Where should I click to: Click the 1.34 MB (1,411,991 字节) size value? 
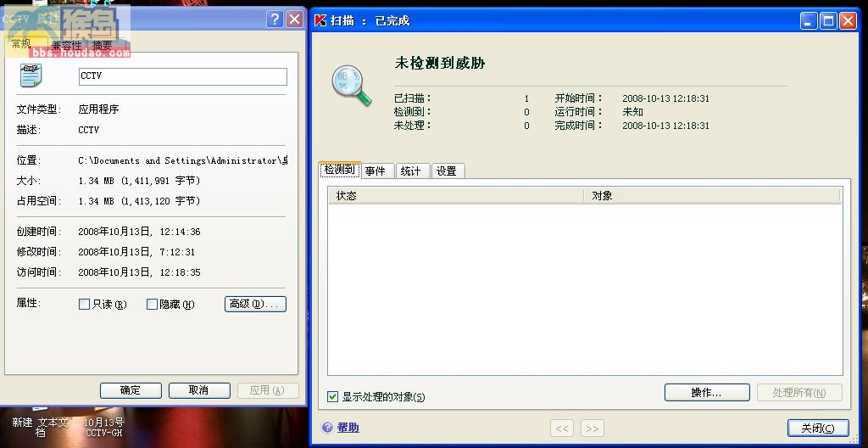(x=140, y=181)
